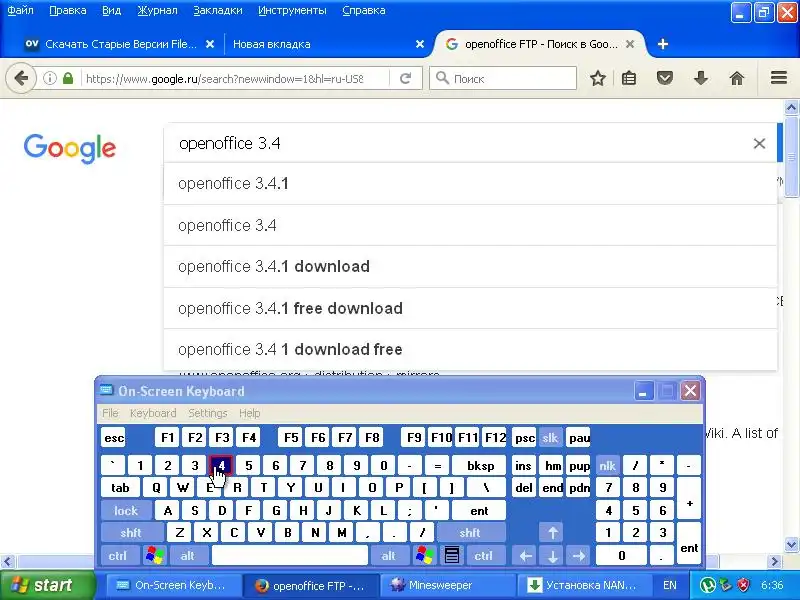Toggle the nlk num lock key

click(607, 466)
